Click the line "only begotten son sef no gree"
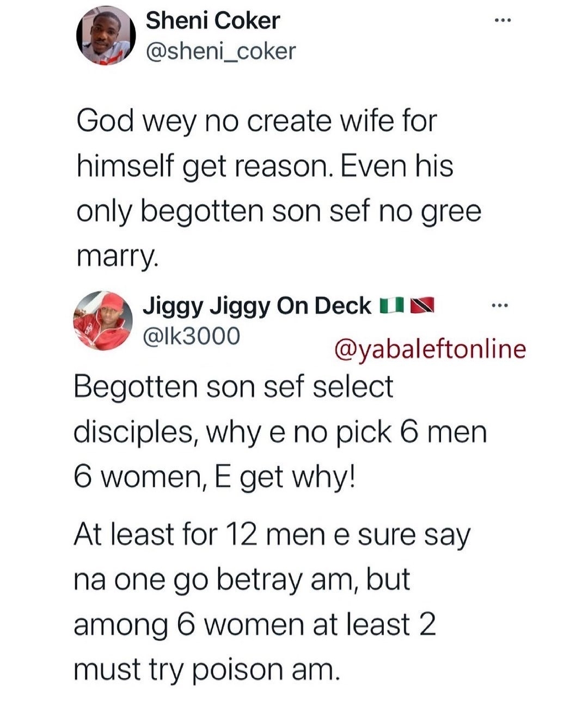This screenshot has height=712, width=588. coord(278,211)
